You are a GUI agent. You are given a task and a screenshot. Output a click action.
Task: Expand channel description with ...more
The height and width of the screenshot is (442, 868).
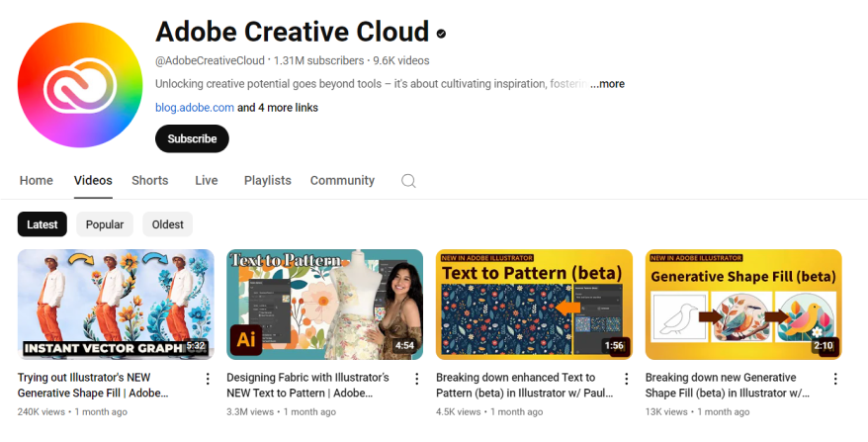pyautogui.click(x=607, y=84)
